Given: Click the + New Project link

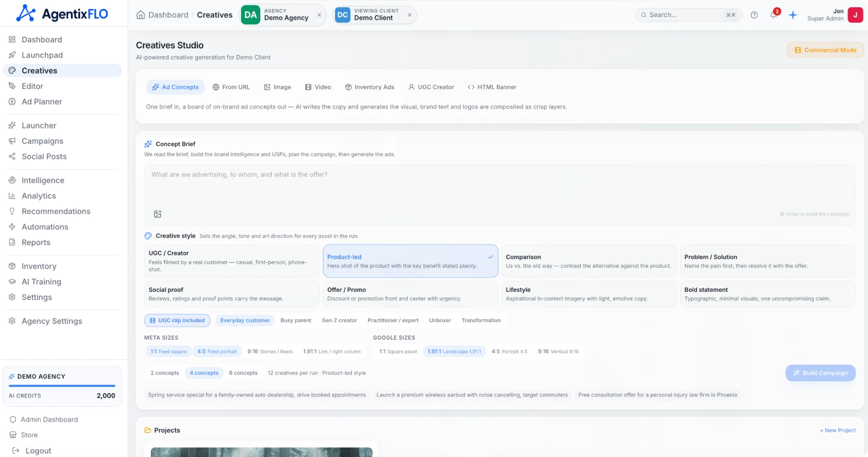Looking at the screenshot, I should 838,430.
